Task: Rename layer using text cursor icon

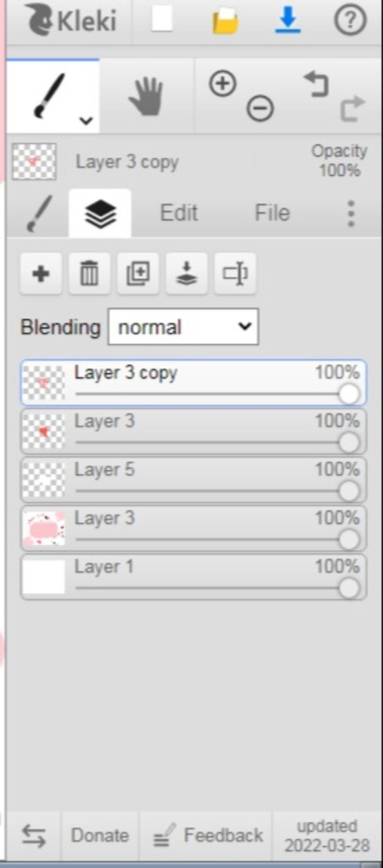Action: (x=235, y=274)
